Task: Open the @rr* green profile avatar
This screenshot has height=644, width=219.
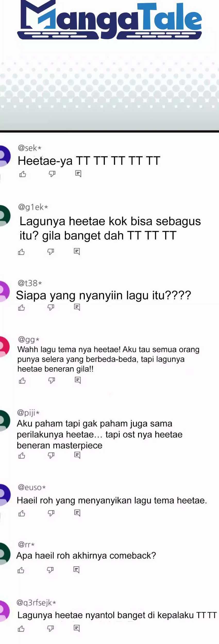Action: [x=4, y=554]
